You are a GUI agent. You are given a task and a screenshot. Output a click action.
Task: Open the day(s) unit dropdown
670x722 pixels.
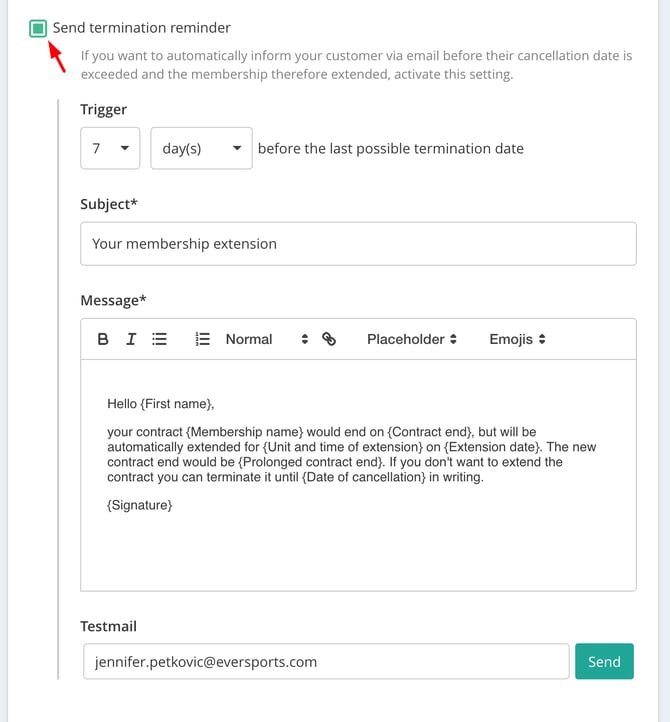(x=201, y=148)
